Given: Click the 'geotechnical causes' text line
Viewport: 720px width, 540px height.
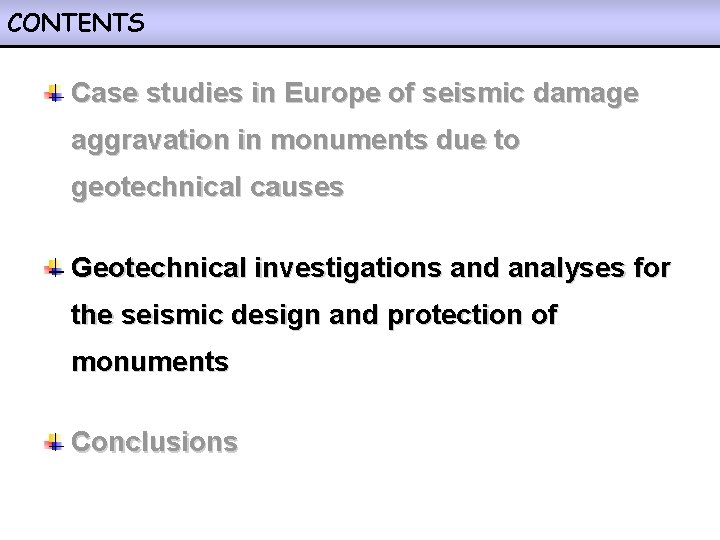Looking at the screenshot, I should 208,188.
